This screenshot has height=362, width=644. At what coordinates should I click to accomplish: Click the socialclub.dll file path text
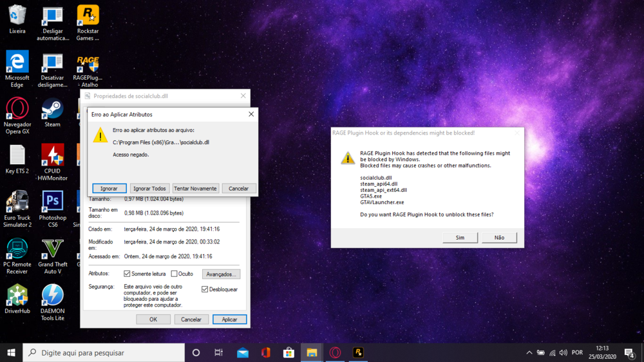pyautogui.click(x=161, y=142)
